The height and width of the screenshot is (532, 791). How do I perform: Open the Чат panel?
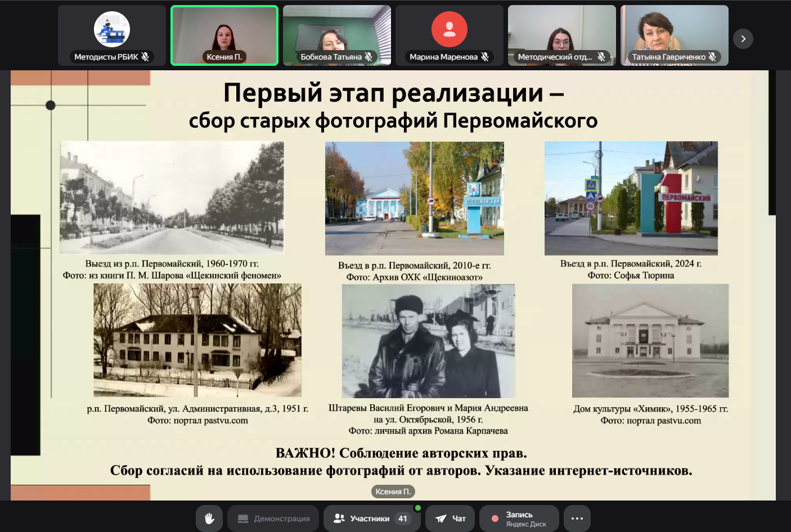click(x=450, y=519)
